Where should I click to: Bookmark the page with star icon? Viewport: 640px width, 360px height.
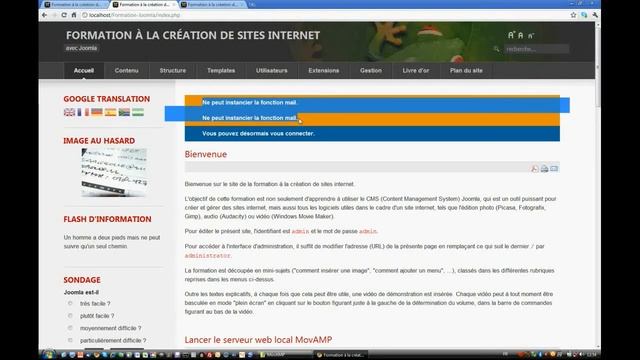tap(573, 15)
